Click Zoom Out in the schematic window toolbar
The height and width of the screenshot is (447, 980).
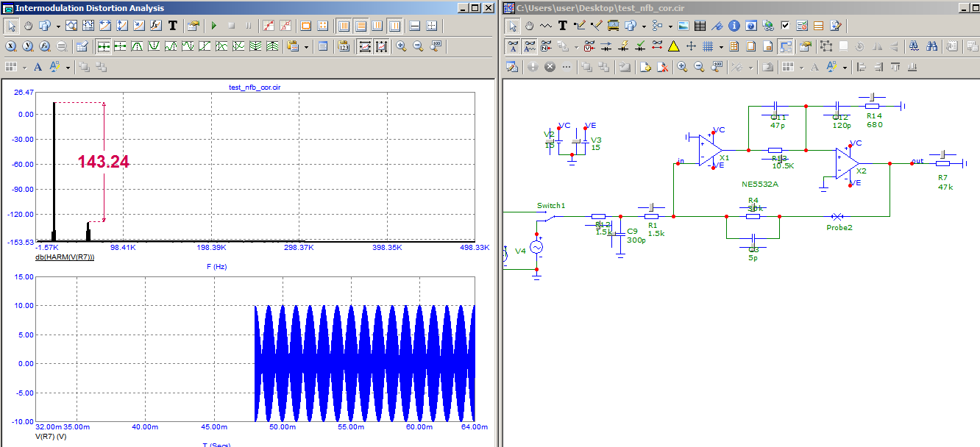tap(699, 67)
